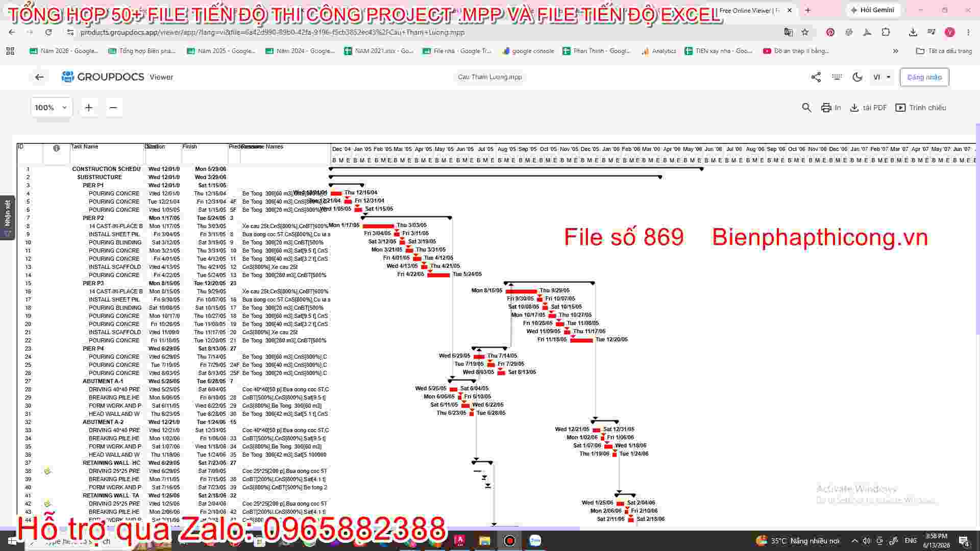Toggle dark mode moon icon
Viewport: 980px width, 551px height.
[857, 77]
